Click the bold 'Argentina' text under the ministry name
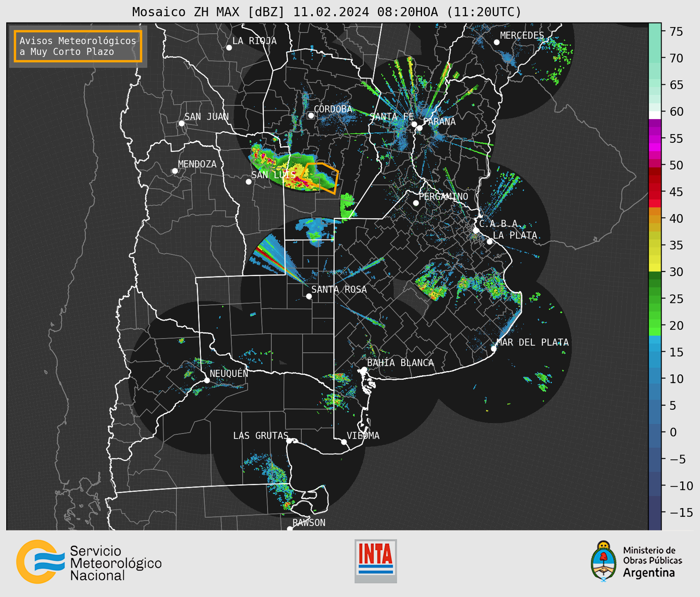This screenshot has width=700, height=597. coord(649,573)
